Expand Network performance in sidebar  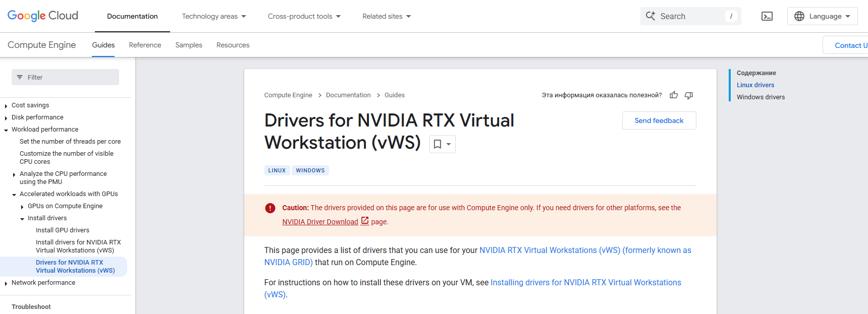pyautogui.click(x=6, y=283)
